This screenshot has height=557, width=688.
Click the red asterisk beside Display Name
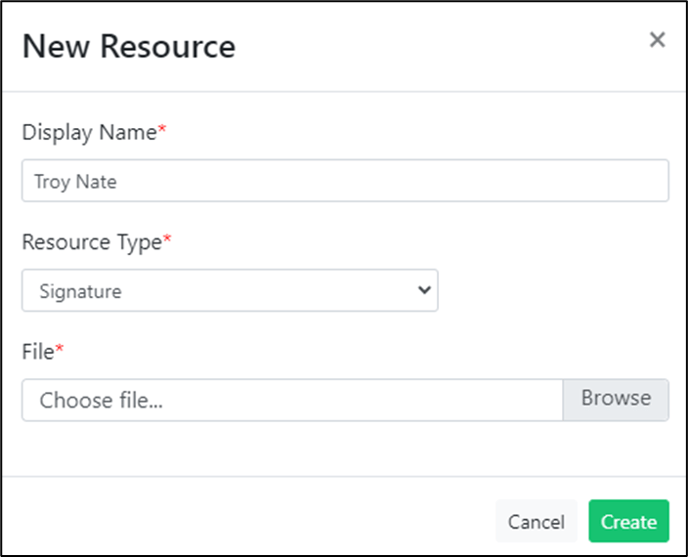[162, 129]
